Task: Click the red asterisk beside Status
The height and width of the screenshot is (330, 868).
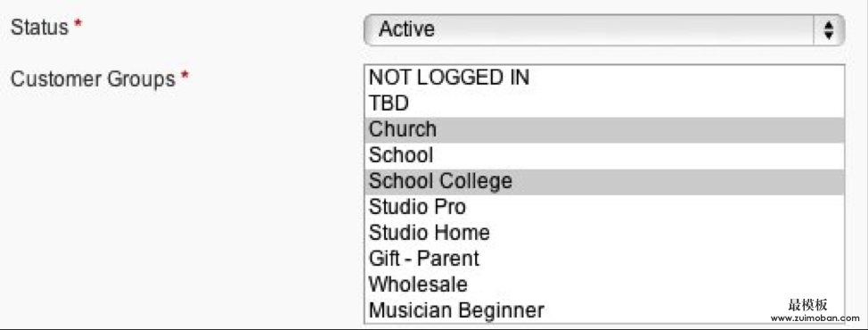Action: 78,24
